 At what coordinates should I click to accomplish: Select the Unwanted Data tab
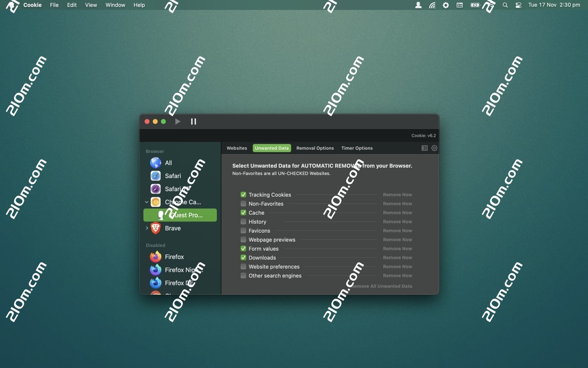pyautogui.click(x=272, y=148)
